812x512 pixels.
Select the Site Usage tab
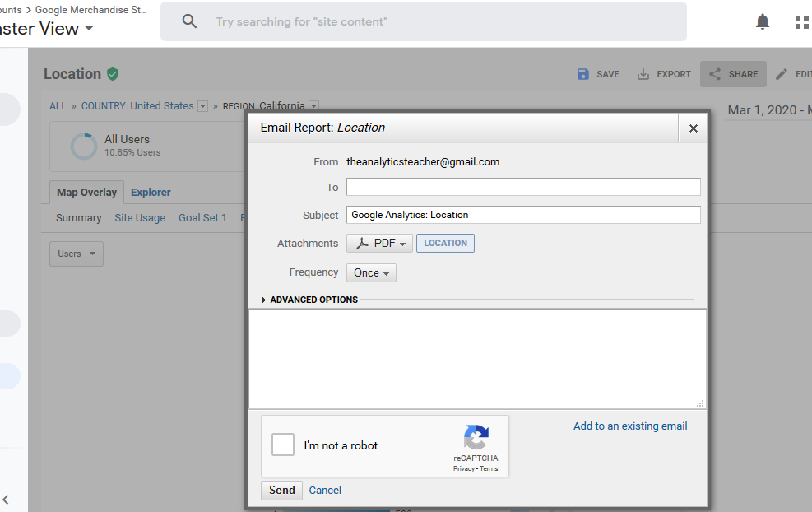(x=140, y=218)
